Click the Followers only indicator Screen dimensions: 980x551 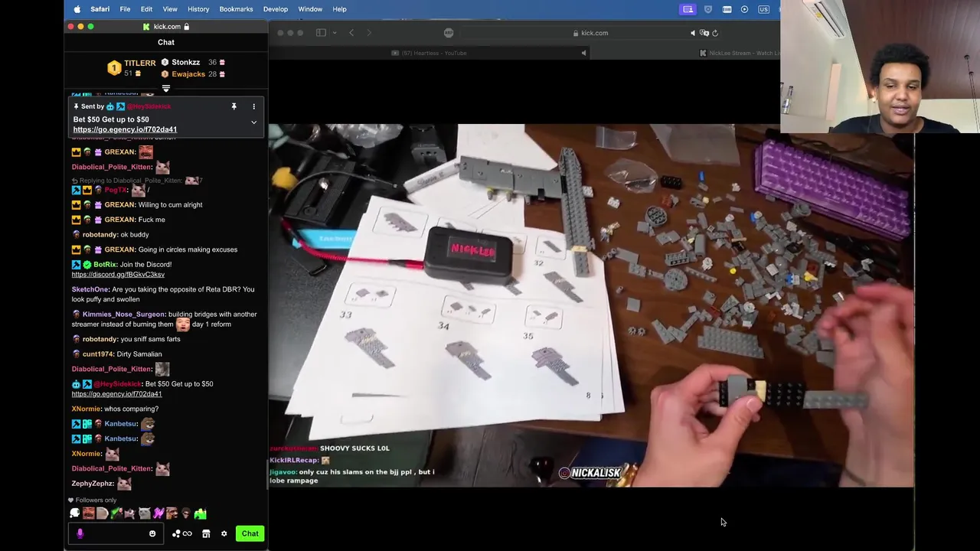click(x=93, y=500)
